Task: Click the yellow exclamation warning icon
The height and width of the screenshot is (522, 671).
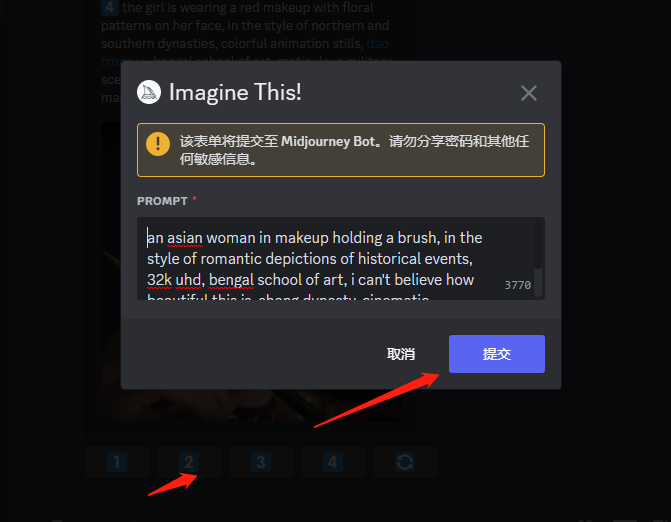Action: (x=158, y=144)
